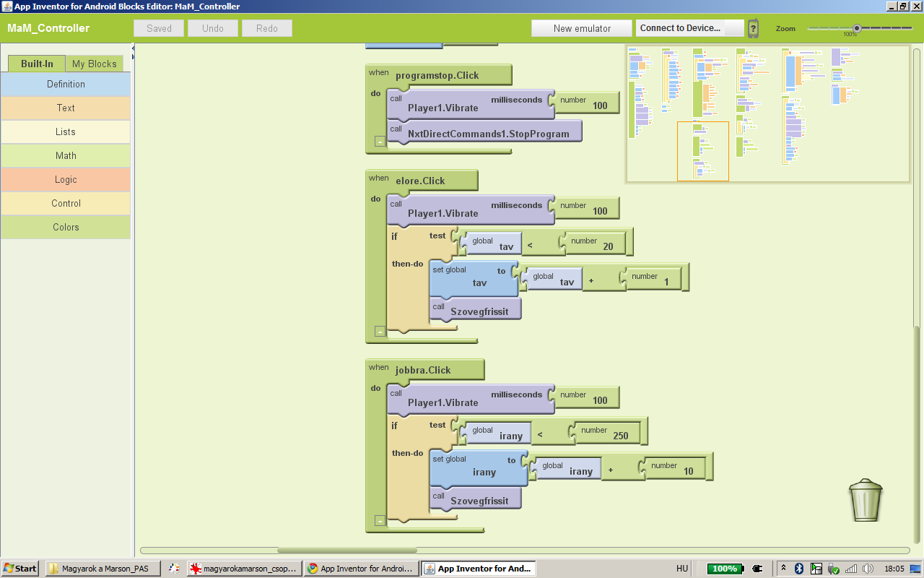This screenshot has height=578, width=924.
Task: Select the Built-In tab
Action: (x=37, y=64)
